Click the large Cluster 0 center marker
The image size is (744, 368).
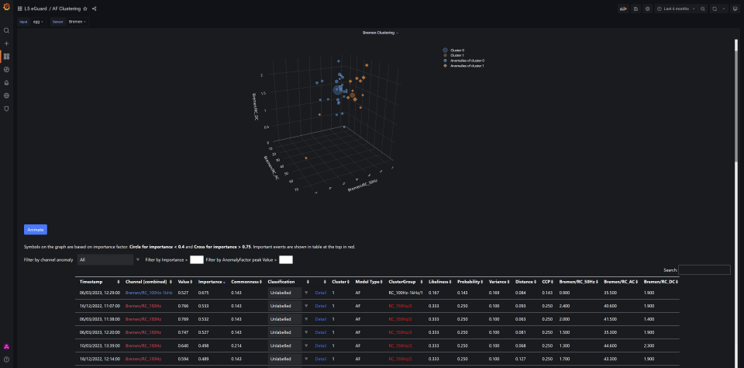(x=338, y=90)
